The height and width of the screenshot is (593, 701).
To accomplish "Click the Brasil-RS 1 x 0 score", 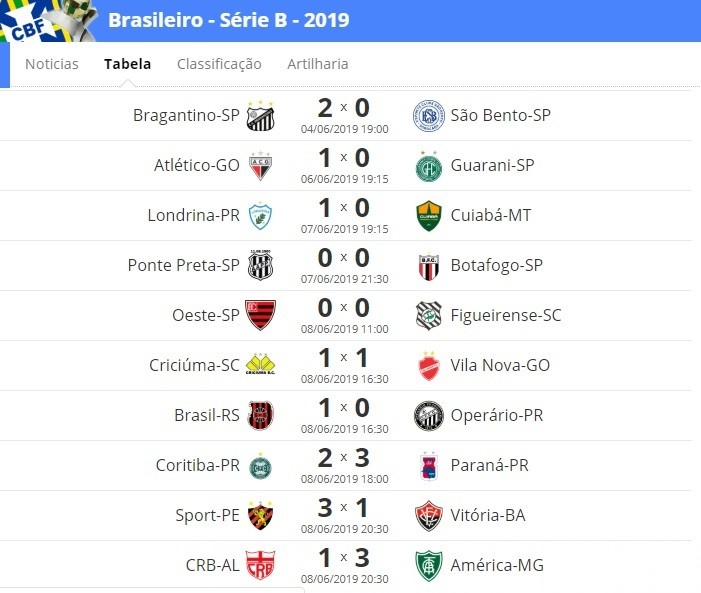I will 344,408.
